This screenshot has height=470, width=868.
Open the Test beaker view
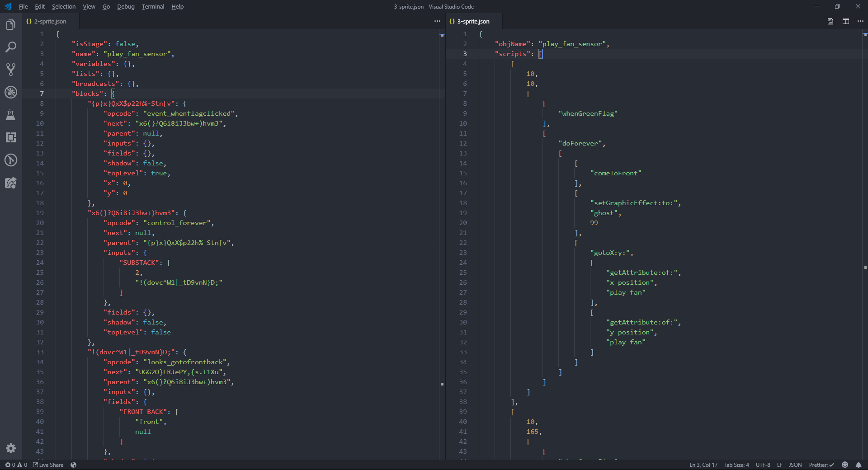[x=11, y=115]
